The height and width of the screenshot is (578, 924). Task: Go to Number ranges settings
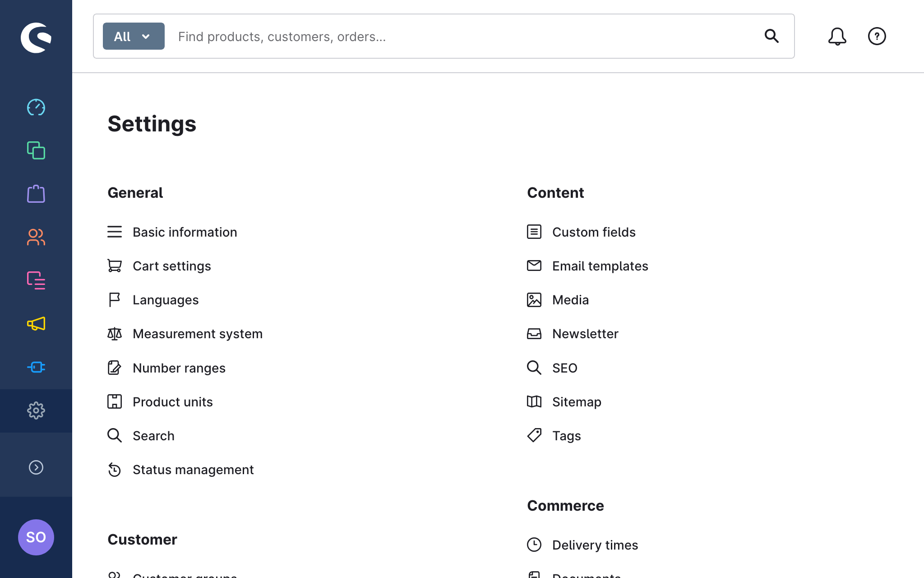pyautogui.click(x=179, y=368)
